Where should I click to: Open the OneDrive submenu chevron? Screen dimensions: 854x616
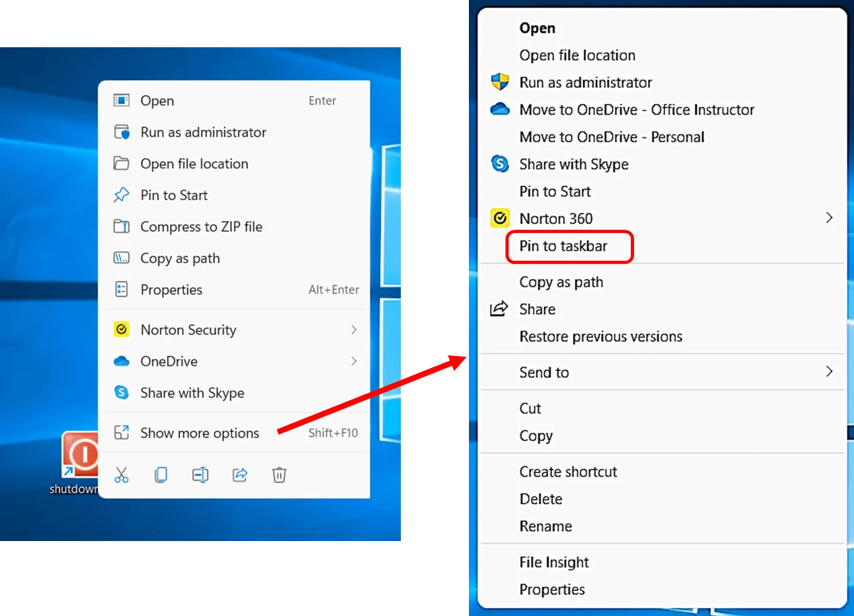[355, 361]
